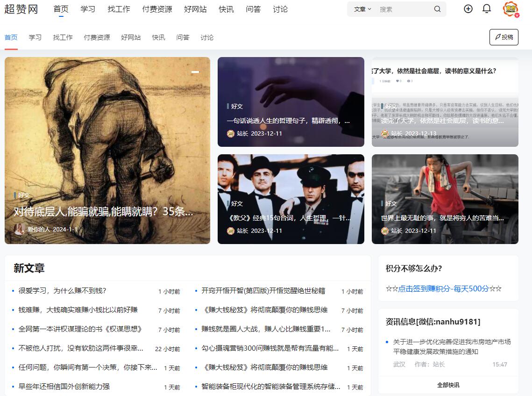The image size is (532, 396).
Task: Open 《赚大钱秘笈》 article posted 1 天前
Action: click(x=265, y=367)
